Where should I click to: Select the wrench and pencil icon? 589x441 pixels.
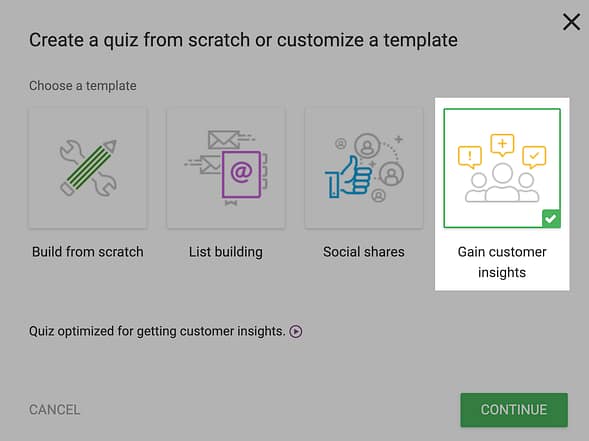tap(88, 168)
